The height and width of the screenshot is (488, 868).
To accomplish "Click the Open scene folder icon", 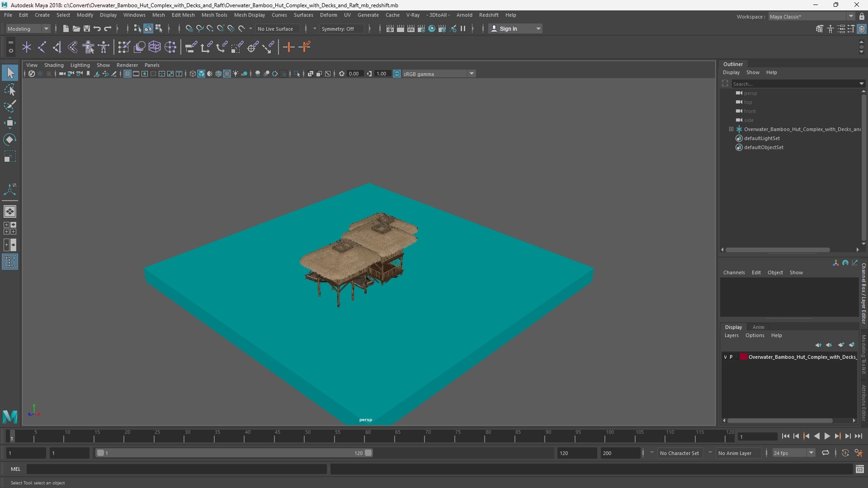I will click(76, 28).
